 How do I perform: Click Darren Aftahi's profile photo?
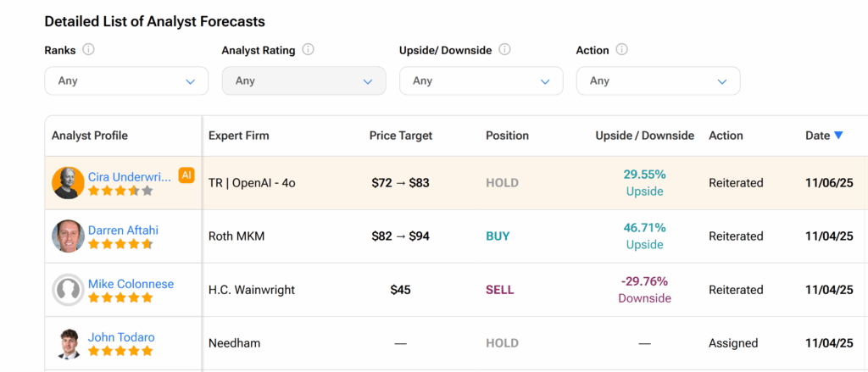point(68,236)
